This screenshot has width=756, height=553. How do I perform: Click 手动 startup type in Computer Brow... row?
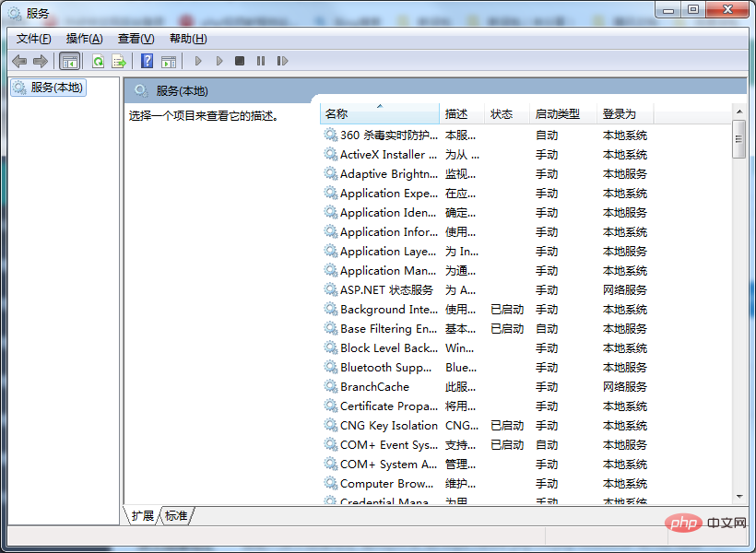547,484
